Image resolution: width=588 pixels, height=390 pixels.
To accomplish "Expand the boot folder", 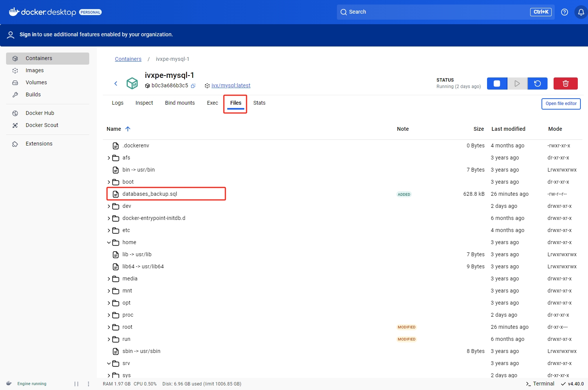I will click(109, 182).
